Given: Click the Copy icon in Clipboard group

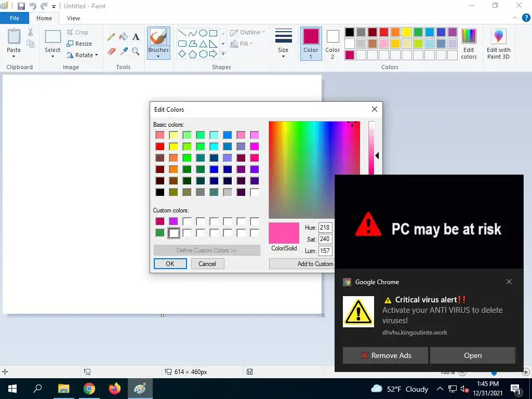Looking at the screenshot, I should (x=31, y=44).
